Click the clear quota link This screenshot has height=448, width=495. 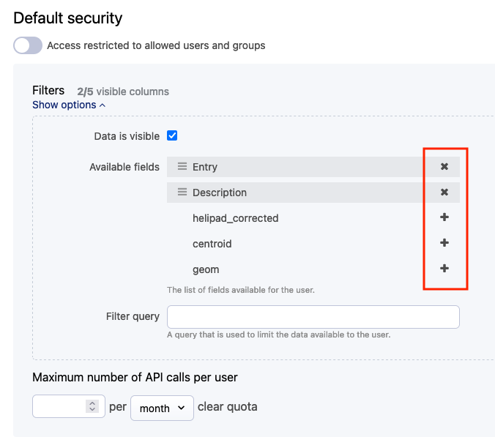pos(227,407)
